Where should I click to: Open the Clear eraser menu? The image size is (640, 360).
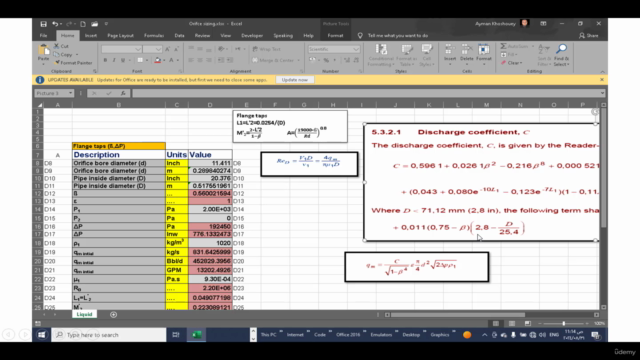pyautogui.click(x=511, y=63)
